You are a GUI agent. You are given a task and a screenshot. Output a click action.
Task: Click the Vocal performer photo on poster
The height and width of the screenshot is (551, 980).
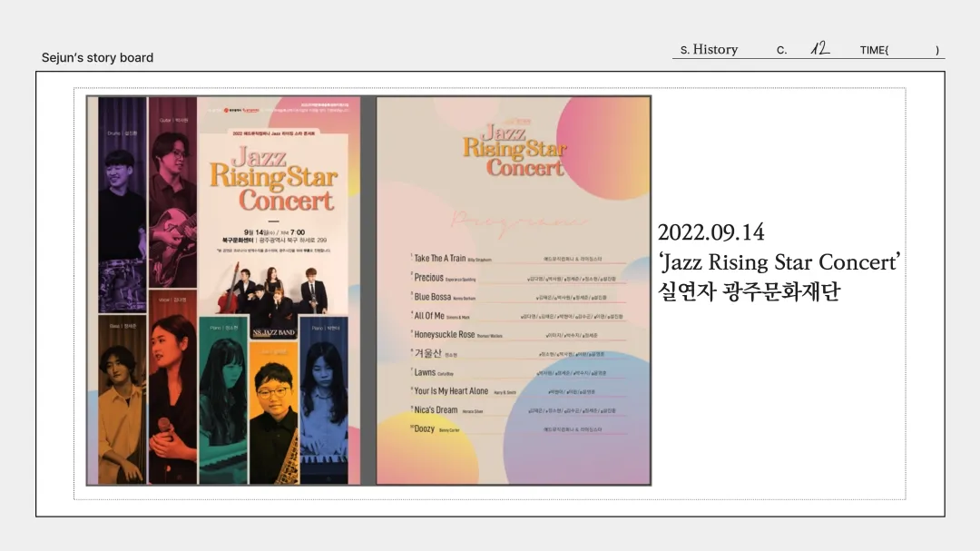click(x=172, y=387)
